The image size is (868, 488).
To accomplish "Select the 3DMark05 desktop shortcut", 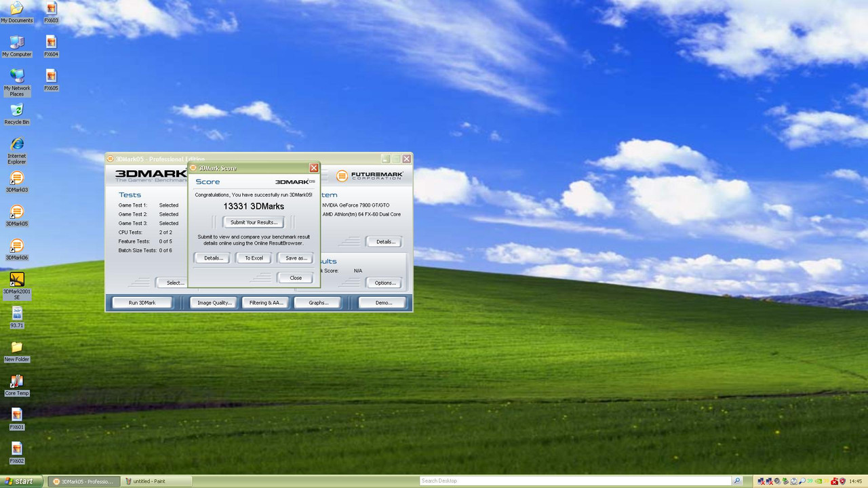I will tap(16, 214).
